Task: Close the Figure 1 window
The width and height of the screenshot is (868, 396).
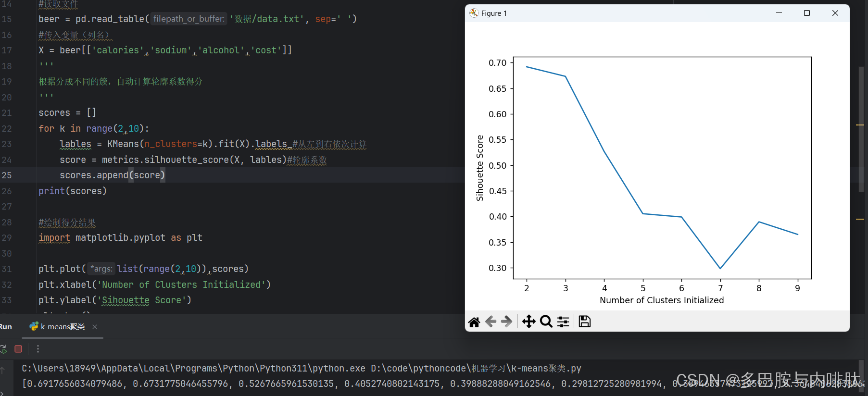Action: [835, 13]
